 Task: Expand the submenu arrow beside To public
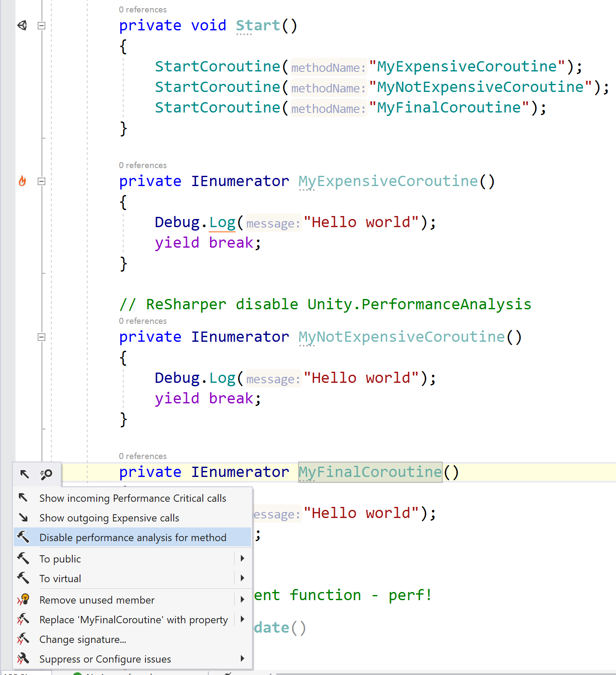243,558
